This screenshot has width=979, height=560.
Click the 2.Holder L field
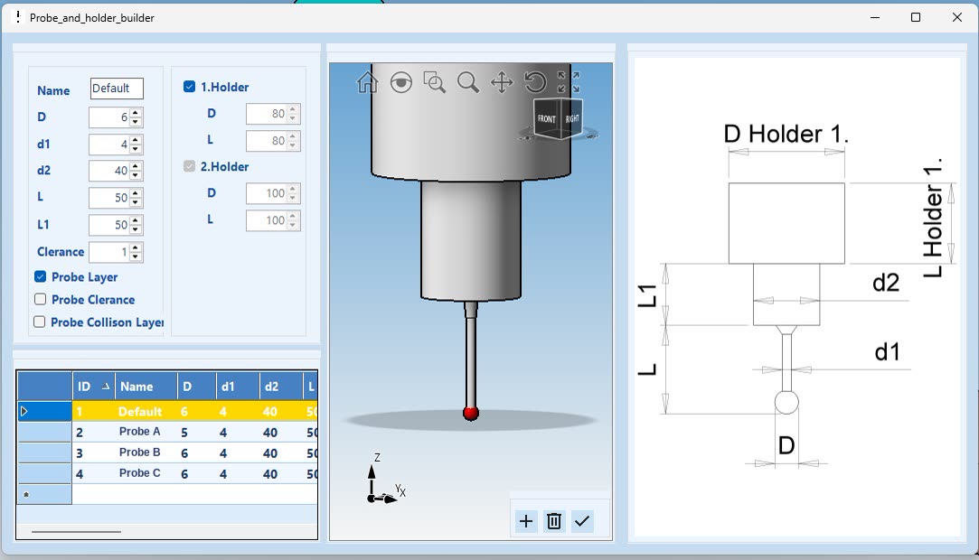[x=273, y=220]
